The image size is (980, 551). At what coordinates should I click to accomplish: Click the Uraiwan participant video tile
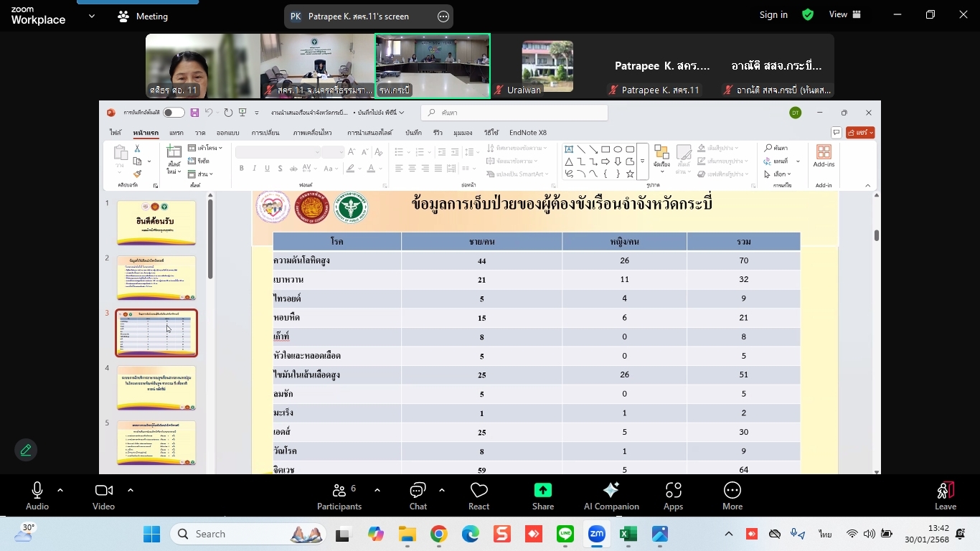(547, 66)
